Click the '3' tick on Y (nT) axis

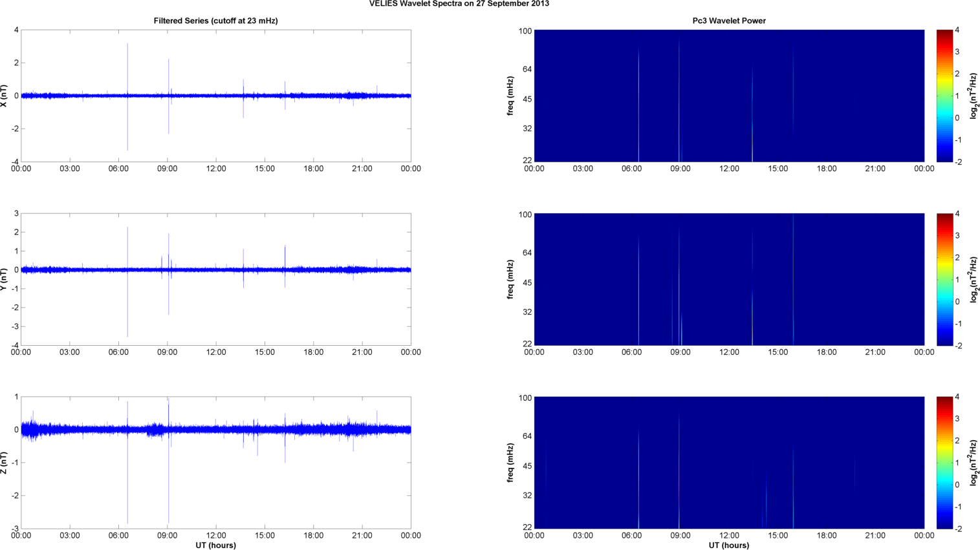coord(16,214)
